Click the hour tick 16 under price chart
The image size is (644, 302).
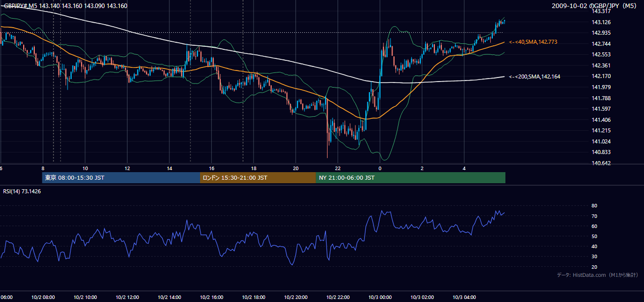(x=212, y=169)
